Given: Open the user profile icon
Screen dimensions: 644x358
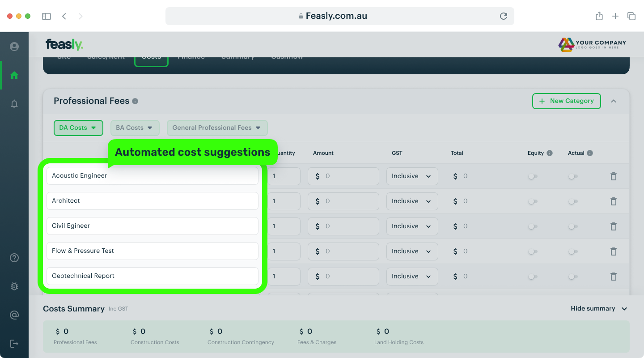Looking at the screenshot, I should pos(14,46).
